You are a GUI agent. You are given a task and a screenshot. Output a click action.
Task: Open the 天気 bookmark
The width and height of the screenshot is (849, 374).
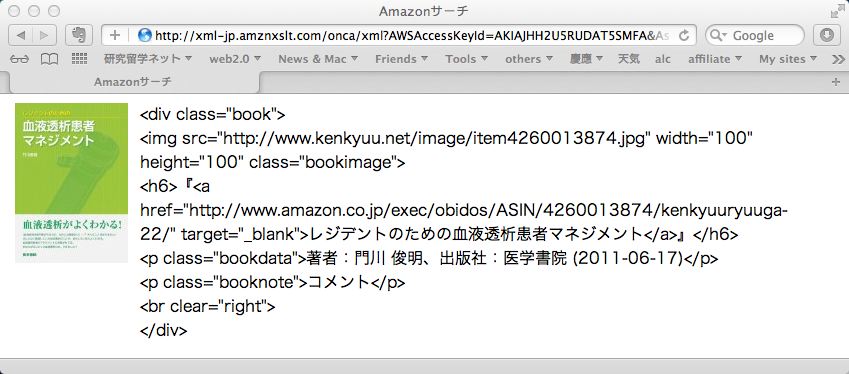coord(629,59)
